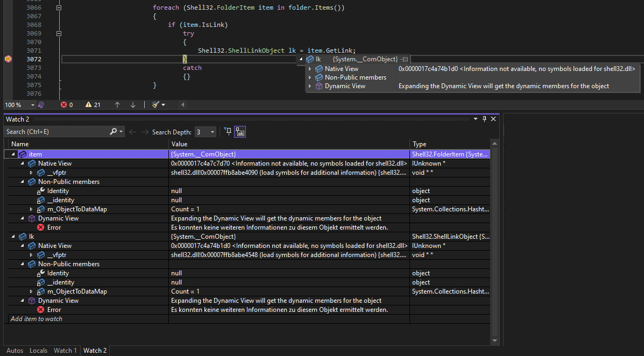Click the purple cube icon of lk's Dynamic View
The width and height of the screenshot is (644, 356).
[32, 301]
